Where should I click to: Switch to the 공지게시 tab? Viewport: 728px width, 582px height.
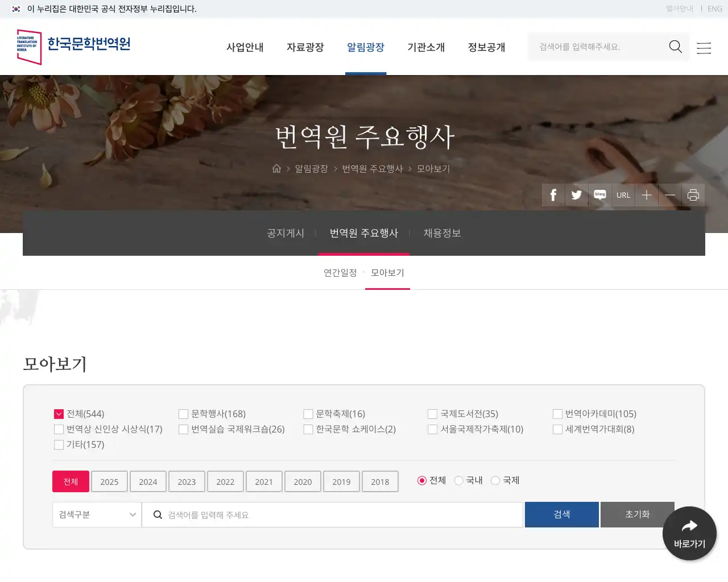(x=285, y=232)
